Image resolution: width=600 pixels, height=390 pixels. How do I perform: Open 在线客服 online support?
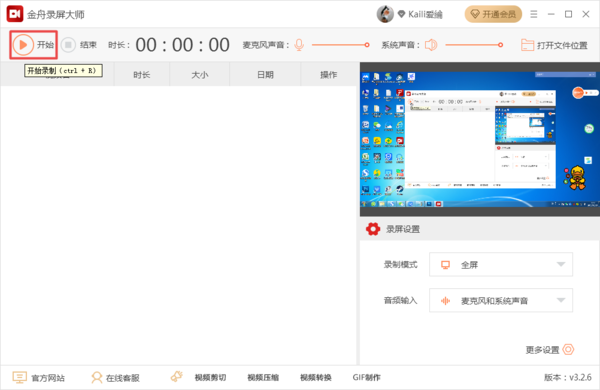click(115, 378)
